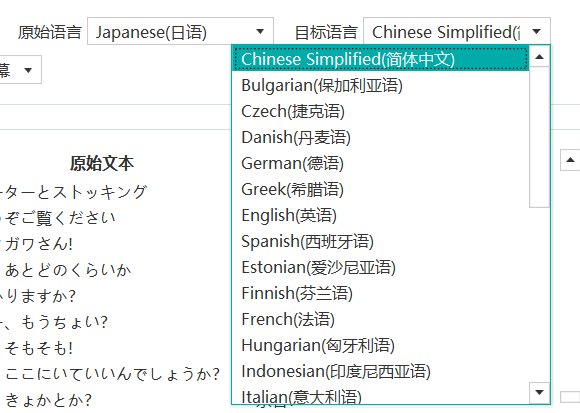Choose German(德语) from the dropdown list
The image size is (580, 413).
380,163
